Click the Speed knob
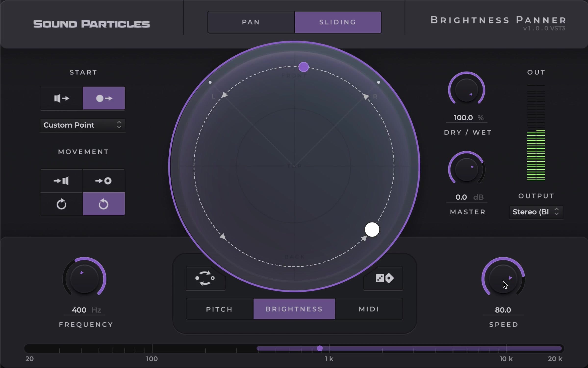 tap(503, 278)
